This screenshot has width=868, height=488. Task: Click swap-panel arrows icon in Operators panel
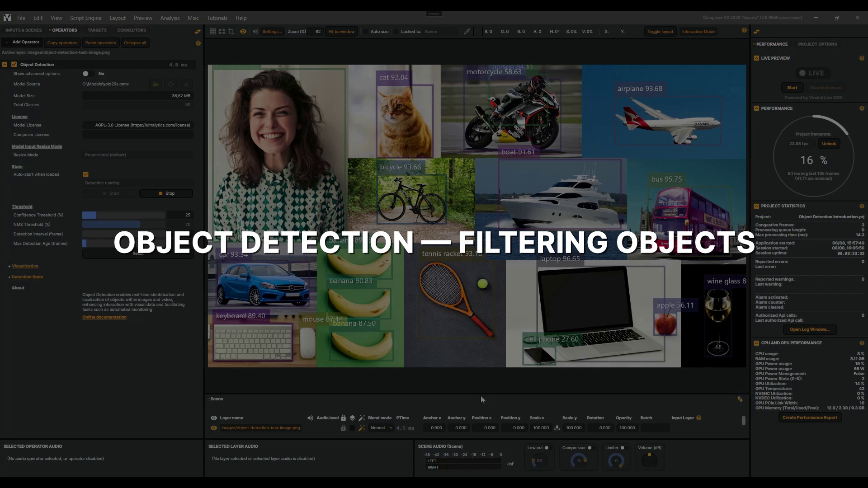[198, 32]
